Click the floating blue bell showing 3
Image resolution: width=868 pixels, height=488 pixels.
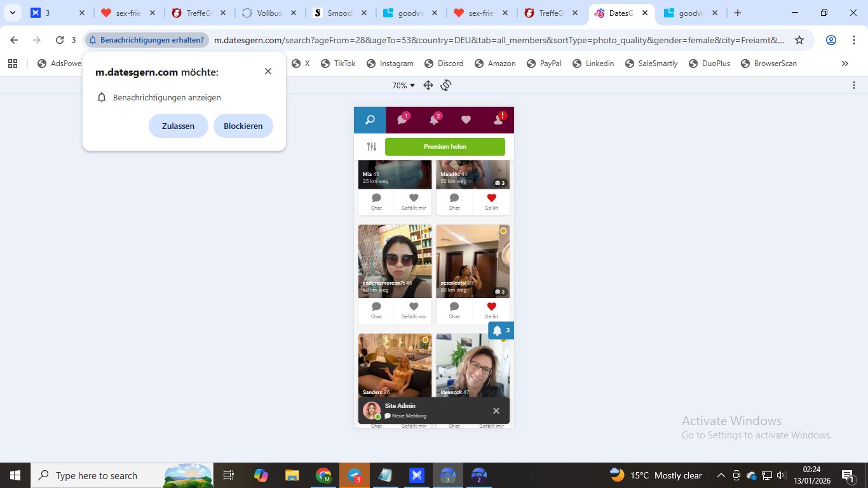click(x=501, y=330)
